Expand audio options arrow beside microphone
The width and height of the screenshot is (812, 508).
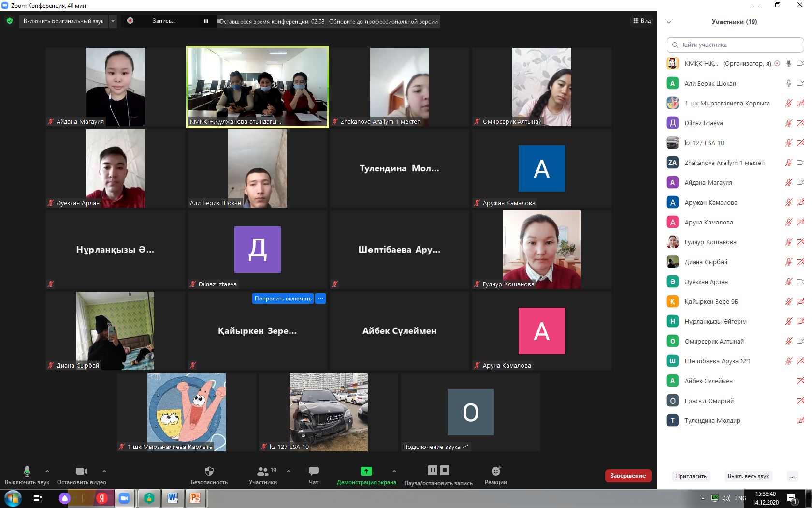click(47, 471)
